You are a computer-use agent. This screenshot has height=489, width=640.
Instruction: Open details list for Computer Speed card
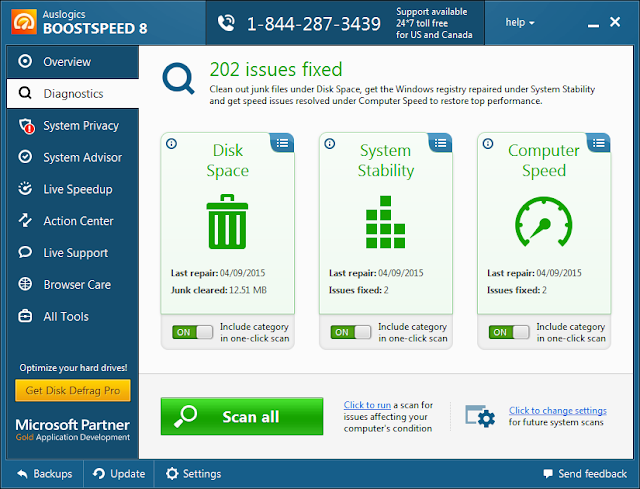click(599, 143)
